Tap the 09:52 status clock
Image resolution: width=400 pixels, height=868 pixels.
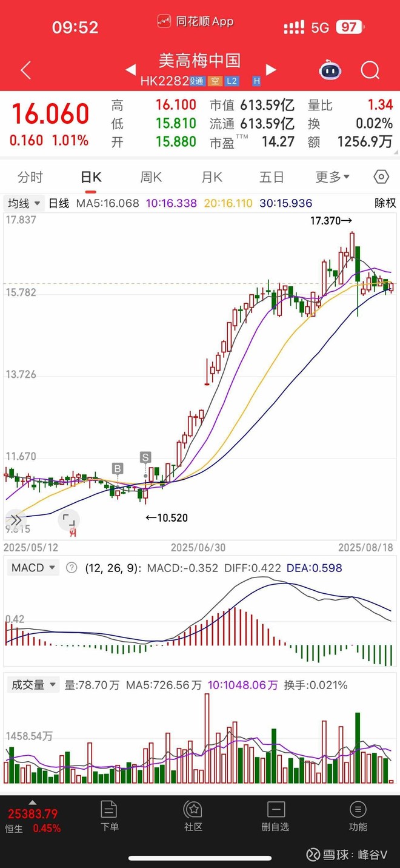(x=75, y=27)
